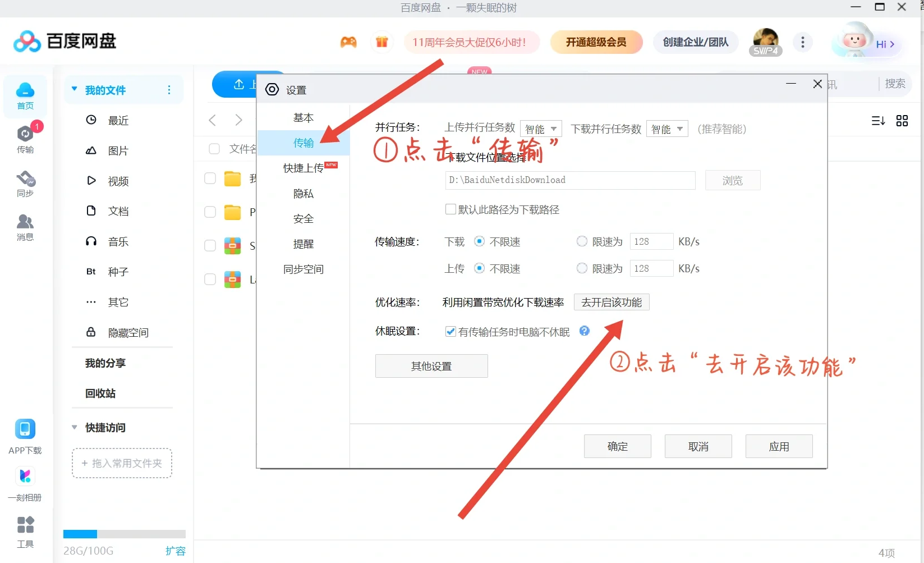Image resolution: width=924 pixels, height=563 pixels.
Task: Click the 扩容 storage link
Action: pyautogui.click(x=176, y=551)
